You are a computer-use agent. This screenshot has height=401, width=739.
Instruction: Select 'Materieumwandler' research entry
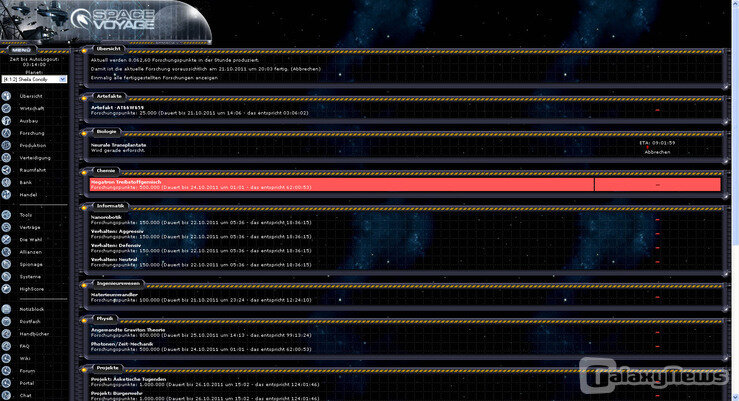[114, 295]
